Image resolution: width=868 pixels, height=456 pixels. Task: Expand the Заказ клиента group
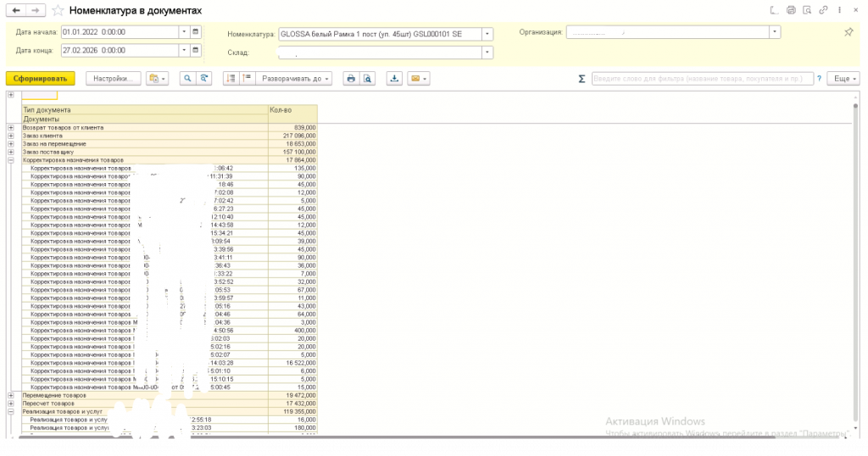click(11, 136)
